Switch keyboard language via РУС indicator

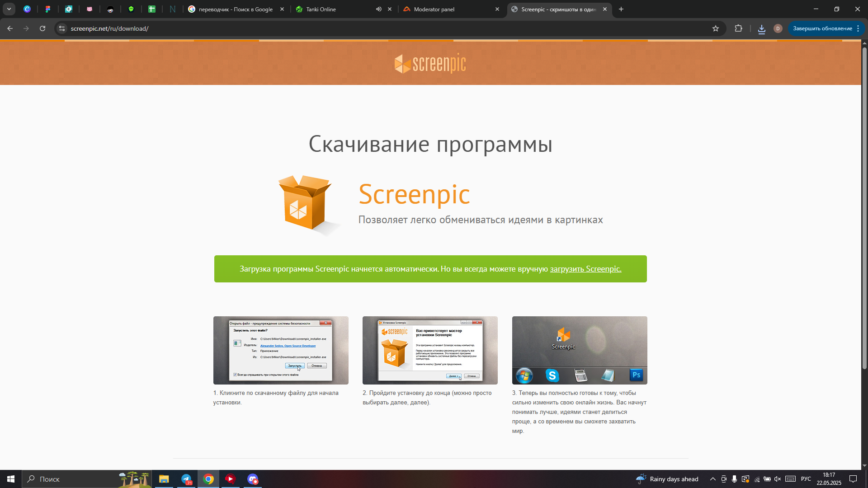pyautogui.click(x=806, y=479)
